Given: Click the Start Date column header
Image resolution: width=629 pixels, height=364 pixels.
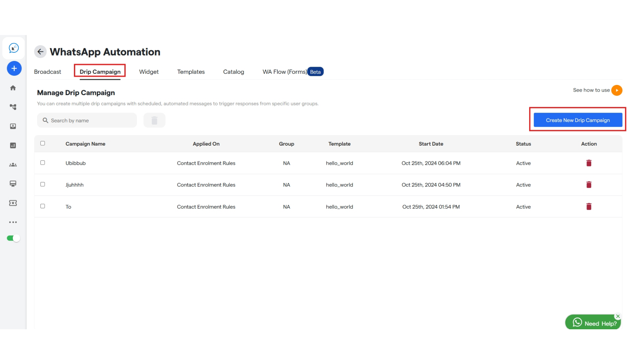Looking at the screenshot, I should click(x=431, y=144).
